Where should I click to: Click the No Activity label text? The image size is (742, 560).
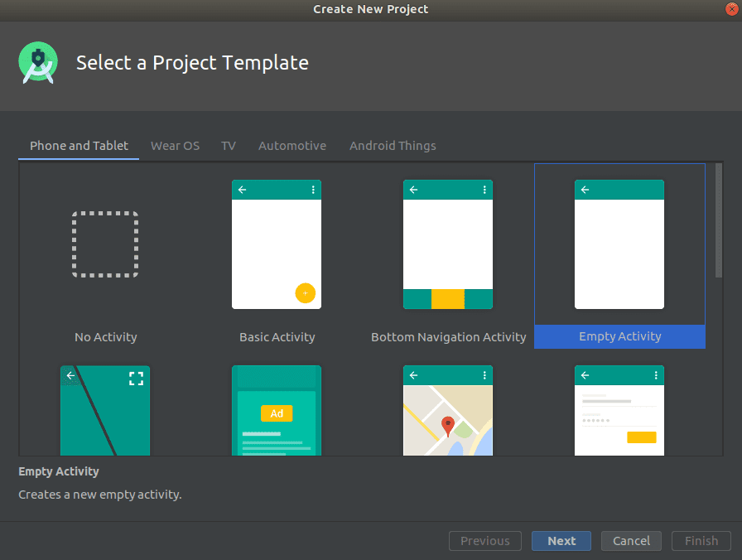[x=105, y=337]
